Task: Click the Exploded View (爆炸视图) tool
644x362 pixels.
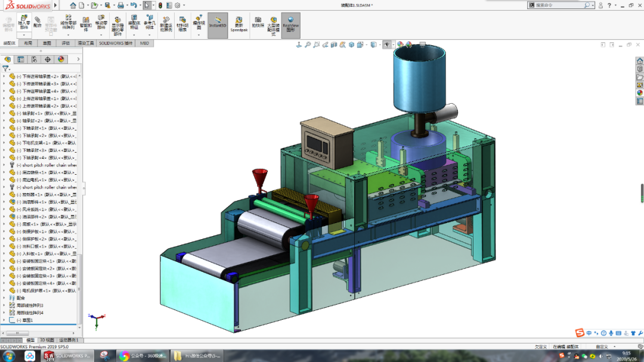Action: (x=199, y=22)
